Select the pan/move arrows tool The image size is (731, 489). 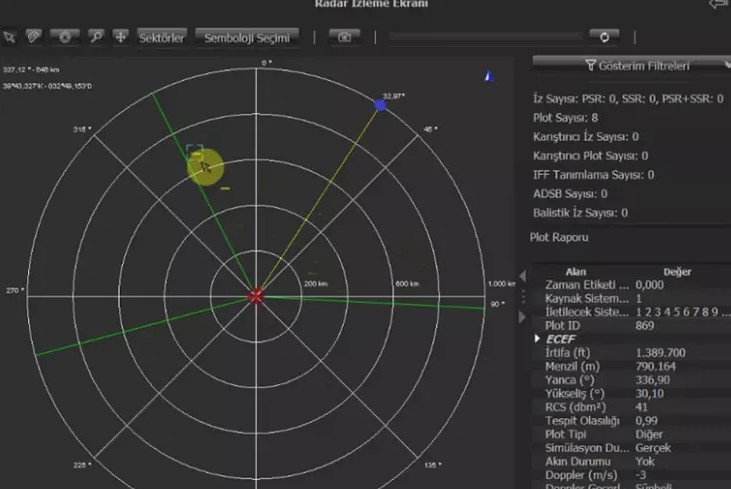(120, 37)
